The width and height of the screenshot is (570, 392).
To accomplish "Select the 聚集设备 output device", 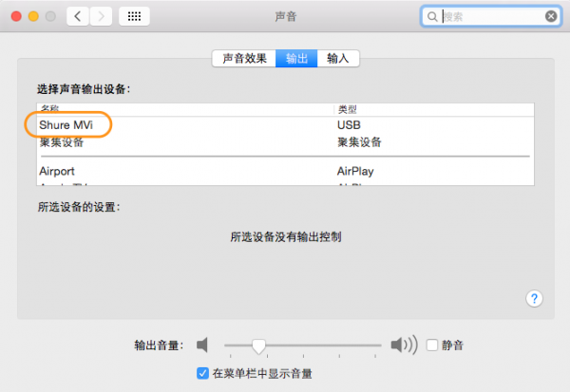I will coord(285,142).
